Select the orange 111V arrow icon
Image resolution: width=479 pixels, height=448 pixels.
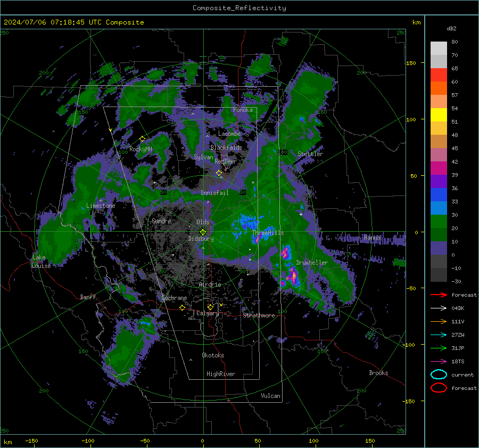click(439, 321)
